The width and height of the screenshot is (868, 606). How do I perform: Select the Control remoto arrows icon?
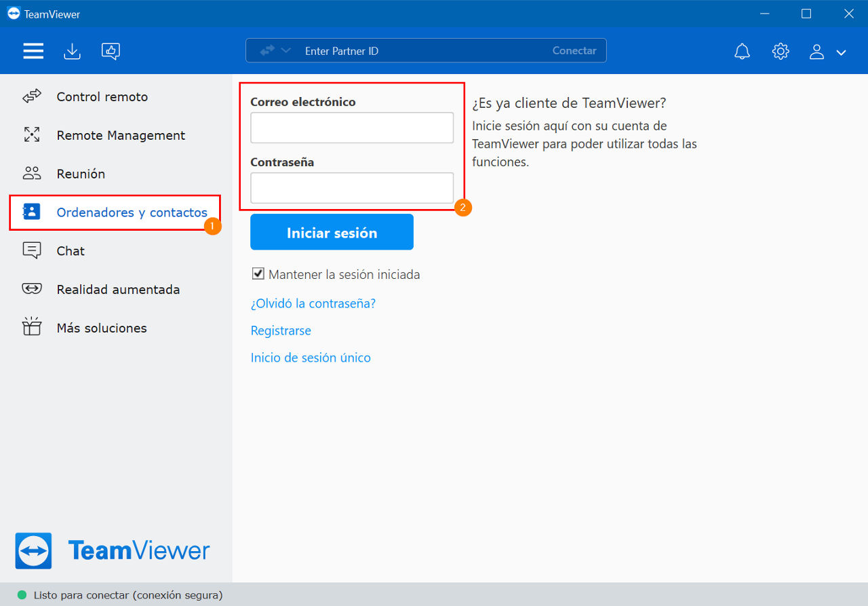pyautogui.click(x=32, y=96)
